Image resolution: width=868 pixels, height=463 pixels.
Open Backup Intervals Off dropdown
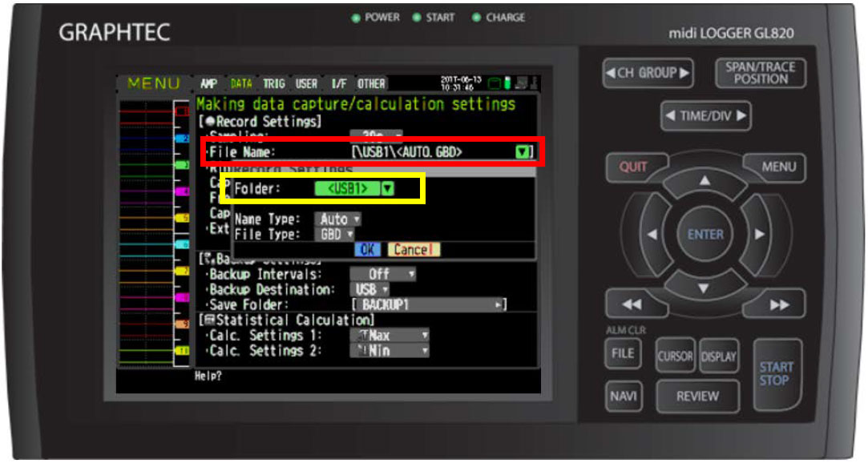click(x=383, y=275)
